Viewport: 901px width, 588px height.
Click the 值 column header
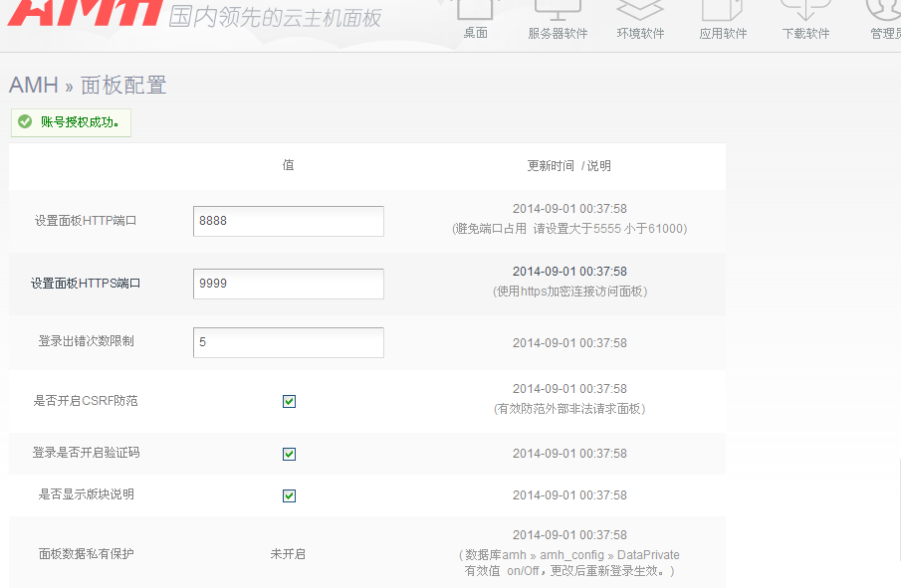(288, 165)
